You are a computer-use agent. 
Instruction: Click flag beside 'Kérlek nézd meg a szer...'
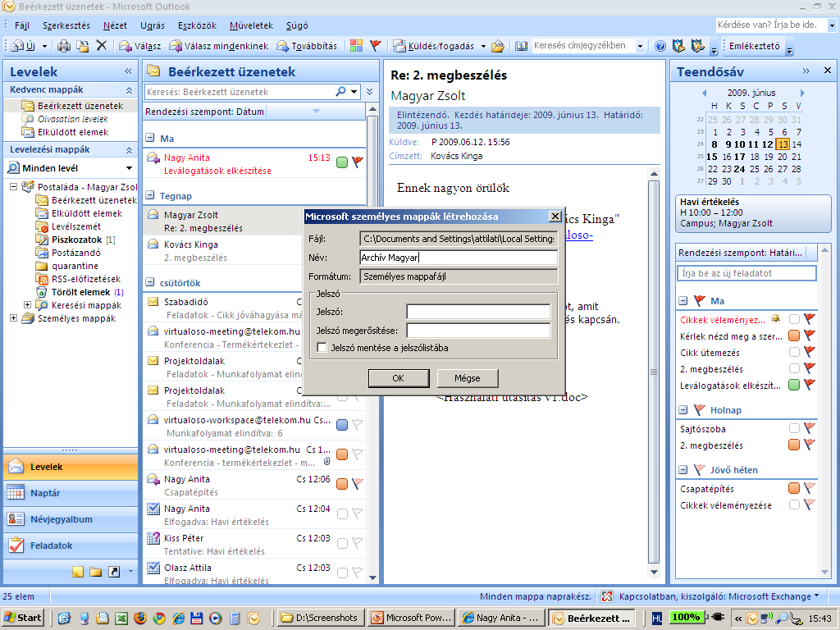coord(810,336)
